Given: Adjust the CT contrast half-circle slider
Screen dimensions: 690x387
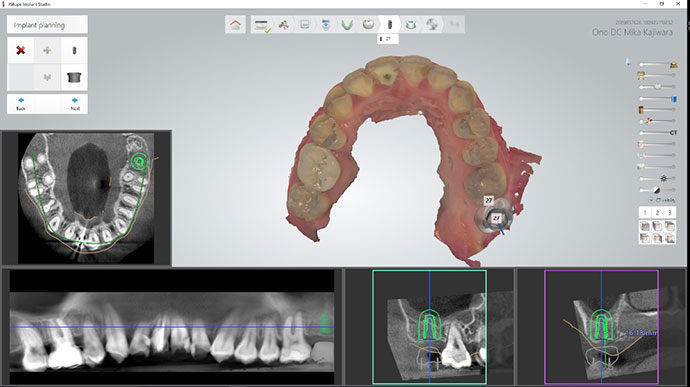Looking at the screenshot, I should 657,190.
